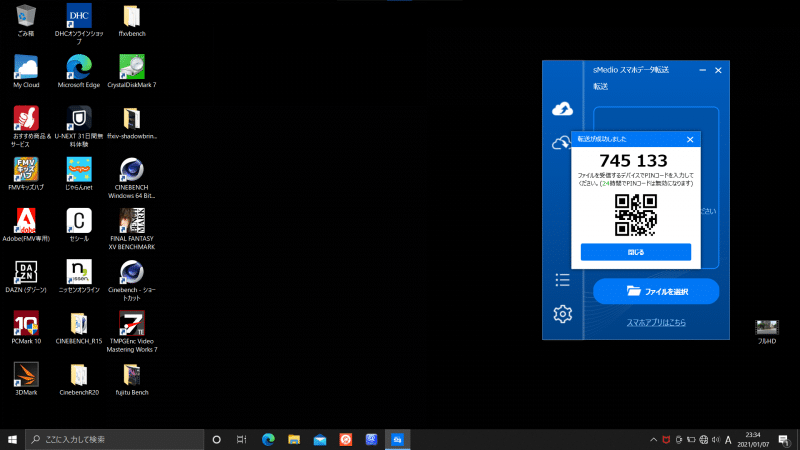Open the Windows Start menu
800x450 pixels.
coord(12,439)
